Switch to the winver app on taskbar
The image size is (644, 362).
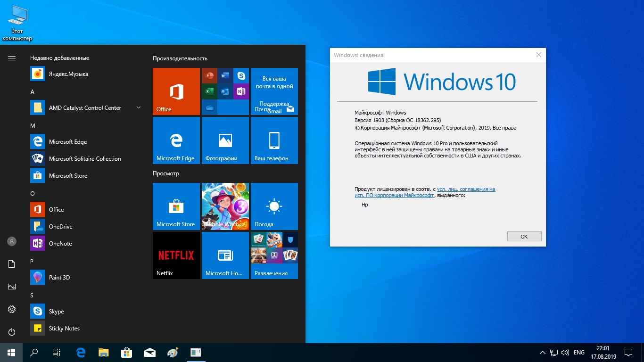196,353
